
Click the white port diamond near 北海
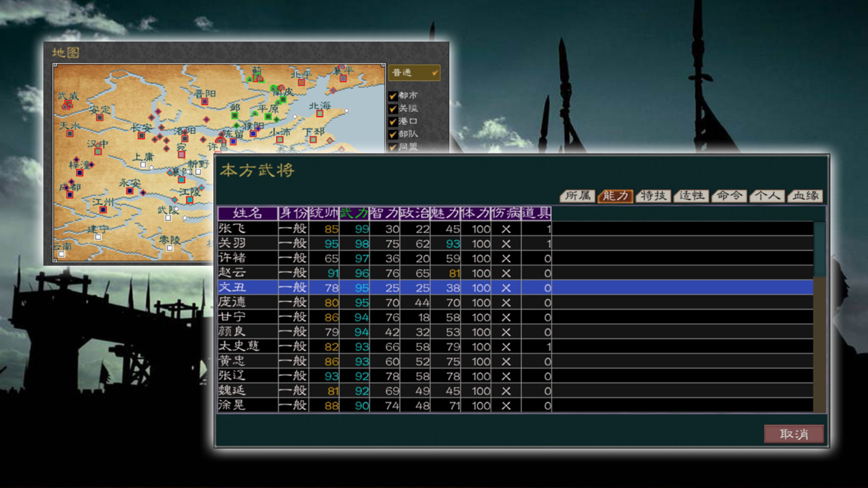346,109
